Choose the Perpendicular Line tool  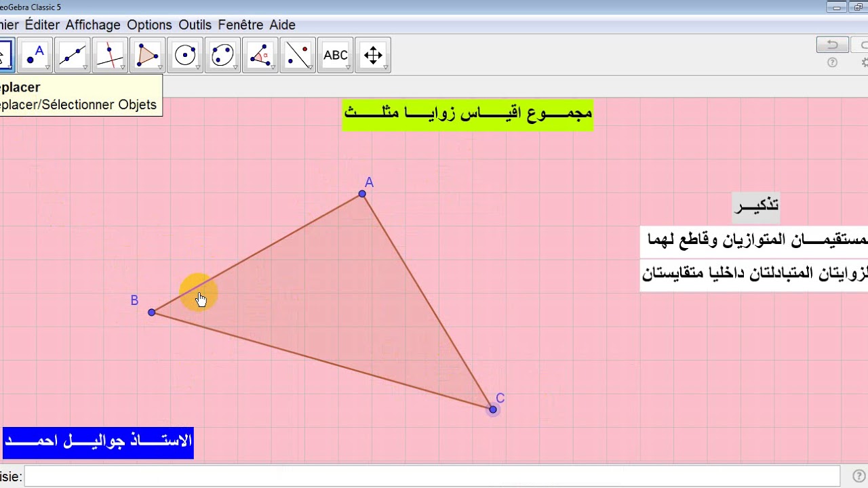[110, 55]
